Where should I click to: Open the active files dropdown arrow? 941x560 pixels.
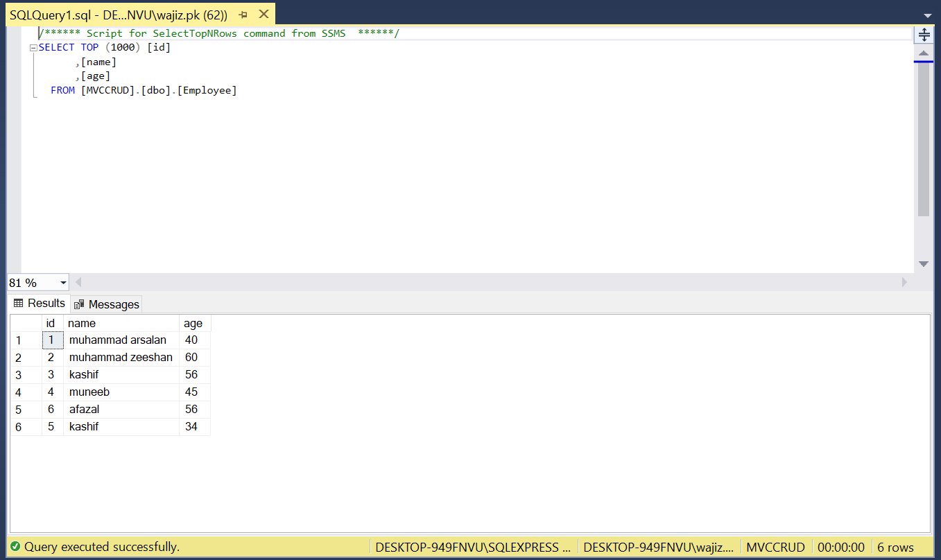click(927, 15)
